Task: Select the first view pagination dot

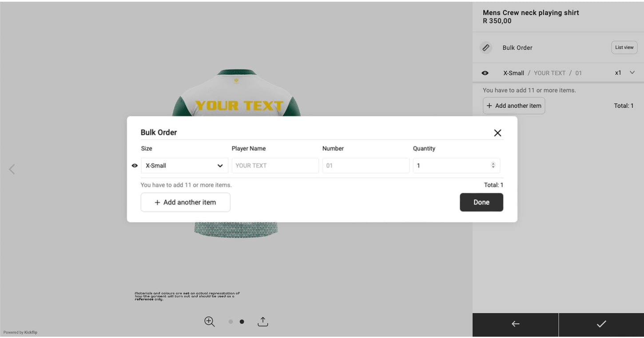Action: coord(231,322)
